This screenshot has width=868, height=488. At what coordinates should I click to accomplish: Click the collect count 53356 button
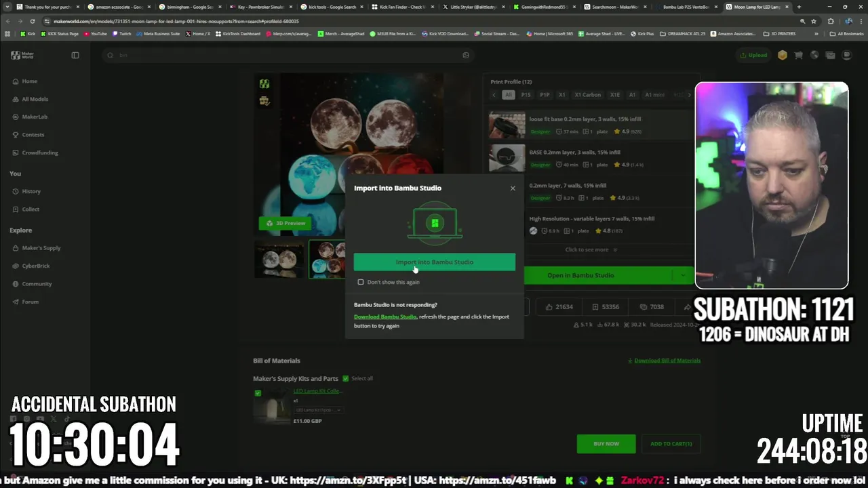click(x=605, y=307)
